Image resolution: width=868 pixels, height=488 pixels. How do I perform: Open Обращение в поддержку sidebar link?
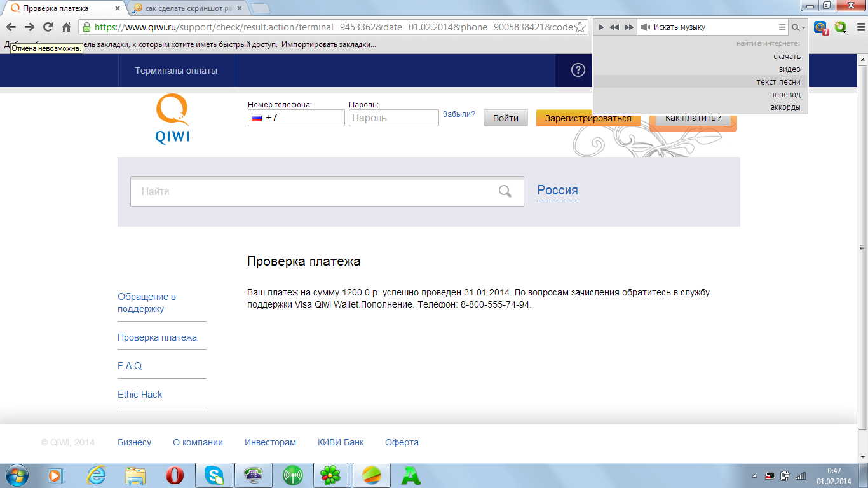coord(147,303)
